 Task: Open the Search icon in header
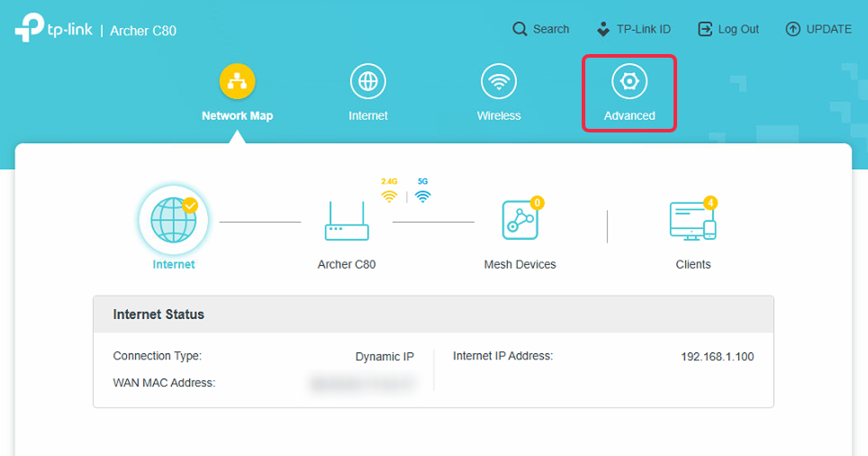[520, 29]
